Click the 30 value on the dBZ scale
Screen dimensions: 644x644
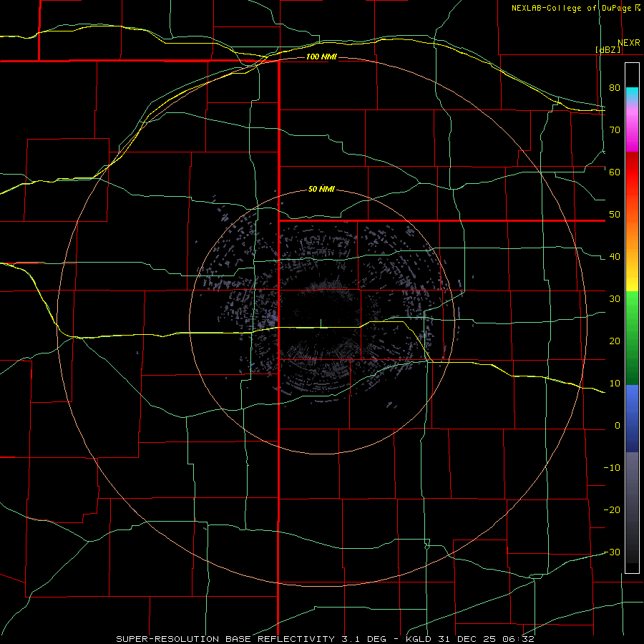615,299
